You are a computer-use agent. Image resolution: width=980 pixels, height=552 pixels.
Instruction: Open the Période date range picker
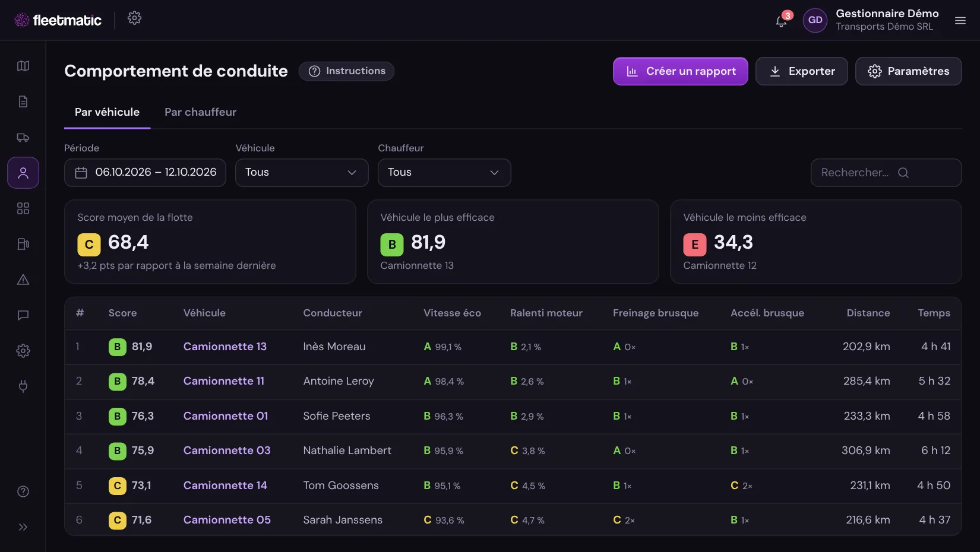145,173
